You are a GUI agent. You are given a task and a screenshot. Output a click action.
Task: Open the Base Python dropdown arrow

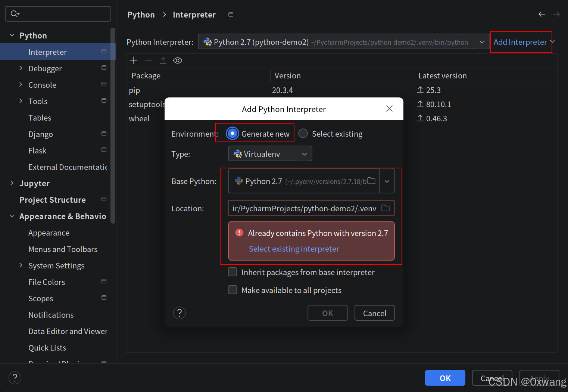pyautogui.click(x=387, y=181)
